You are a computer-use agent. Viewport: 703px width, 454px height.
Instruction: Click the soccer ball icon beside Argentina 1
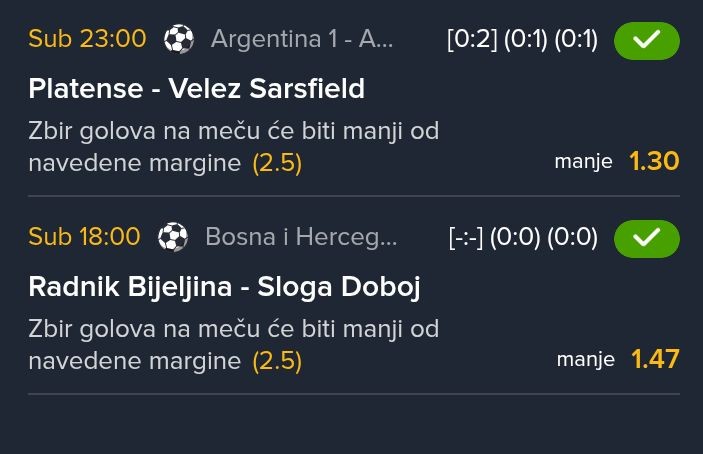tap(178, 39)
